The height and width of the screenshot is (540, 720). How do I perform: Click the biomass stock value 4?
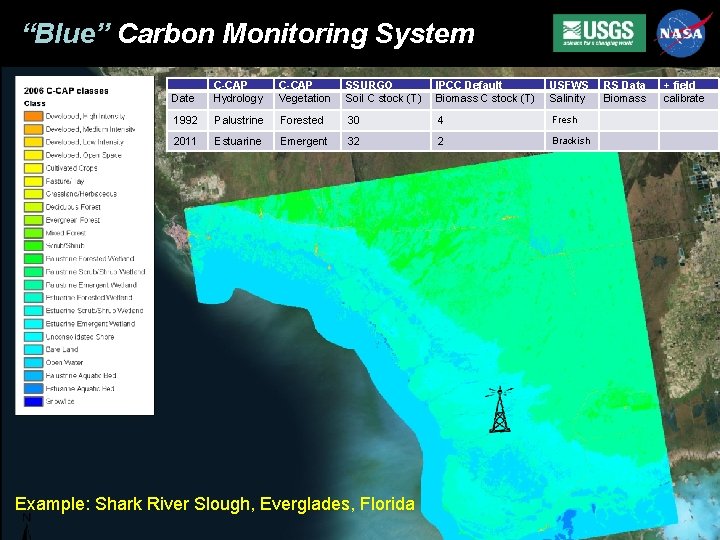(487, 120)
